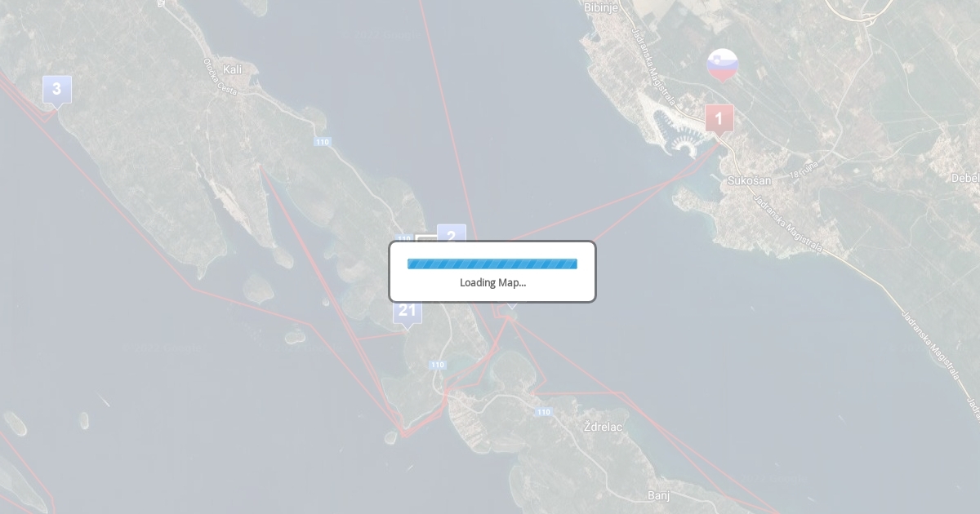Click the 110 road shield near Ždrelac

tap(544, 412)
